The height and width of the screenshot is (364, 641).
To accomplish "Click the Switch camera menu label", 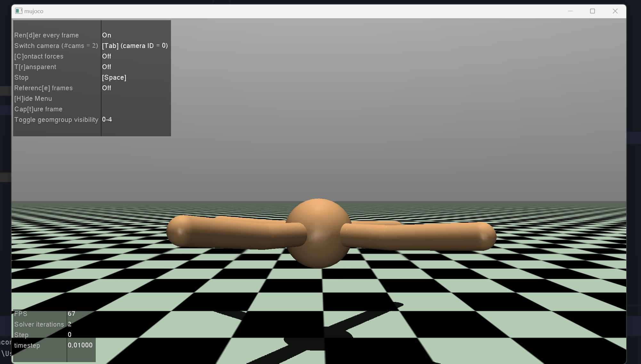I will 56,46.
